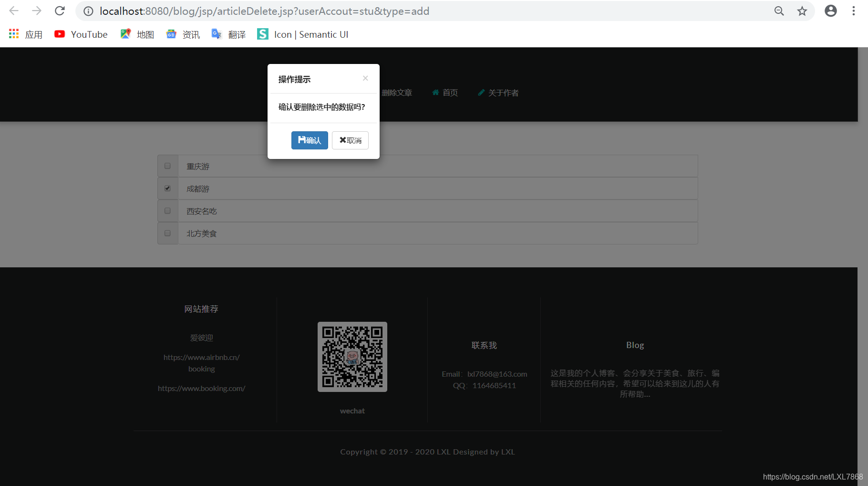Open the 地图 maps bookmark
868x486 pixels.
click(x=137, y=34)
